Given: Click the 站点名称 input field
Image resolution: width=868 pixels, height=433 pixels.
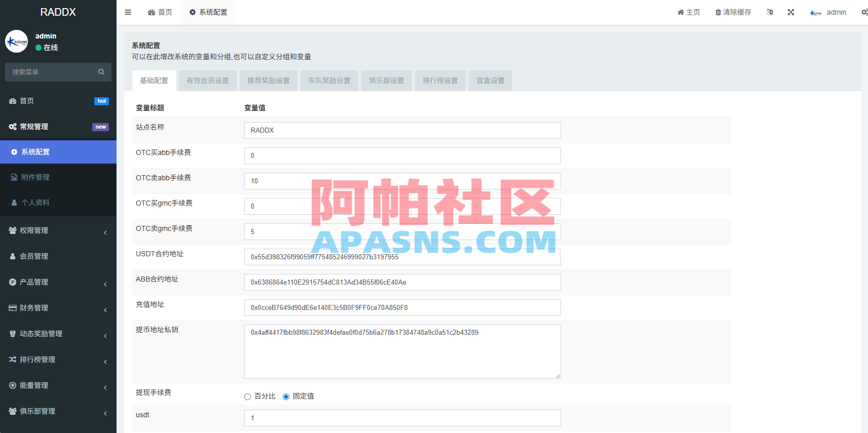Looking at the screenshot, I should pos(402,130).
